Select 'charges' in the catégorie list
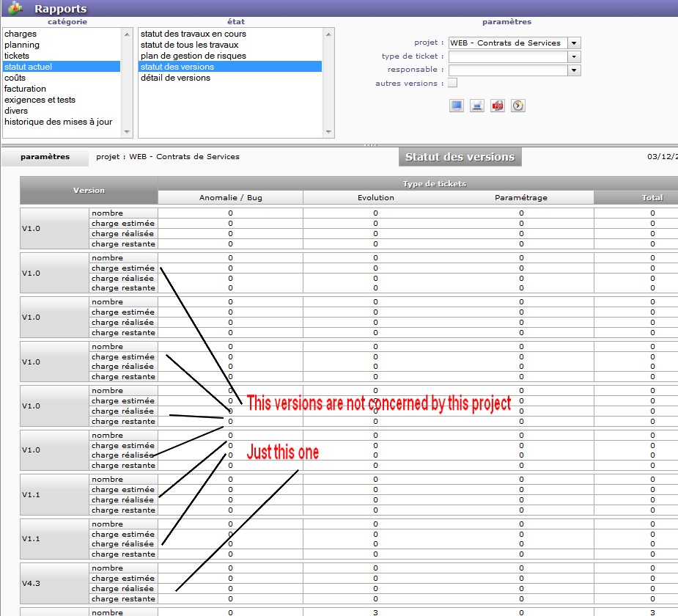Screen dimensions: 678x616 coord(21,34)
